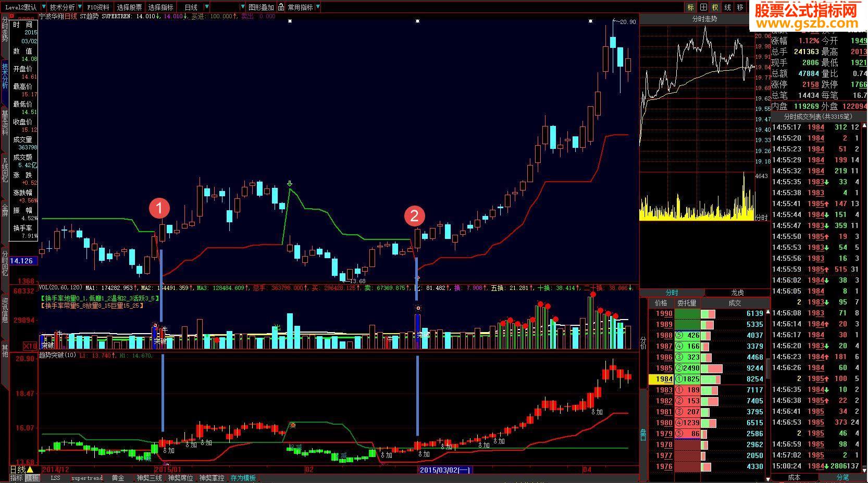
Task: Switch to the 神獒掌控 template tab
Action: coord(212,478)
